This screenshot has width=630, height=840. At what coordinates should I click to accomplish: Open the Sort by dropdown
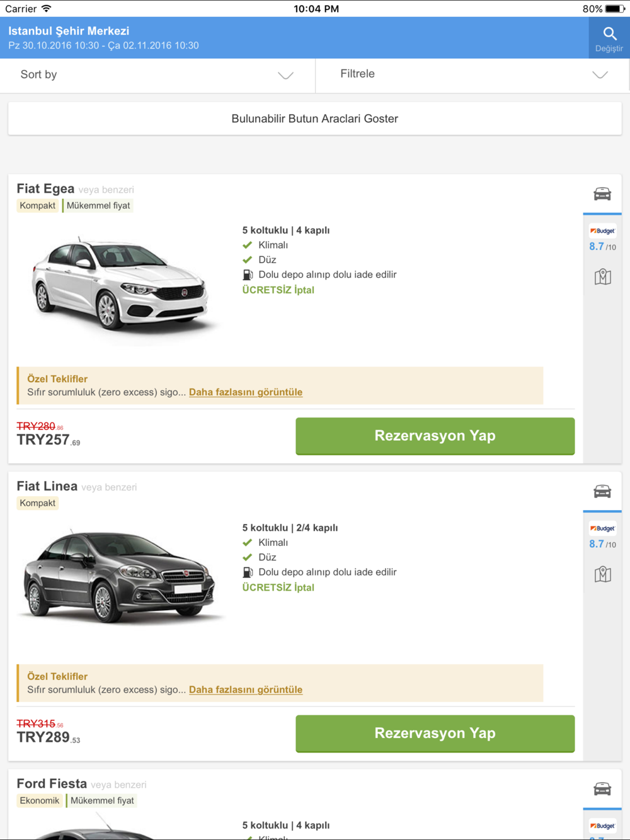tap(157, 75)
